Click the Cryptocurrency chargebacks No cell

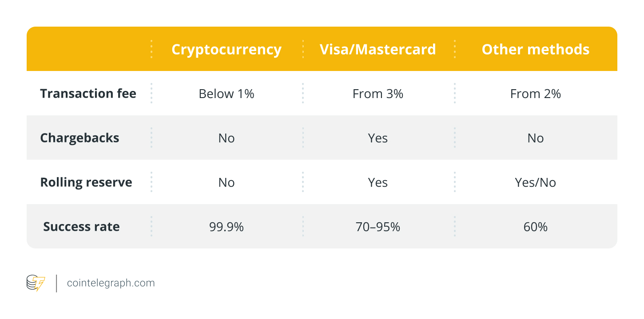click(227, 138)
